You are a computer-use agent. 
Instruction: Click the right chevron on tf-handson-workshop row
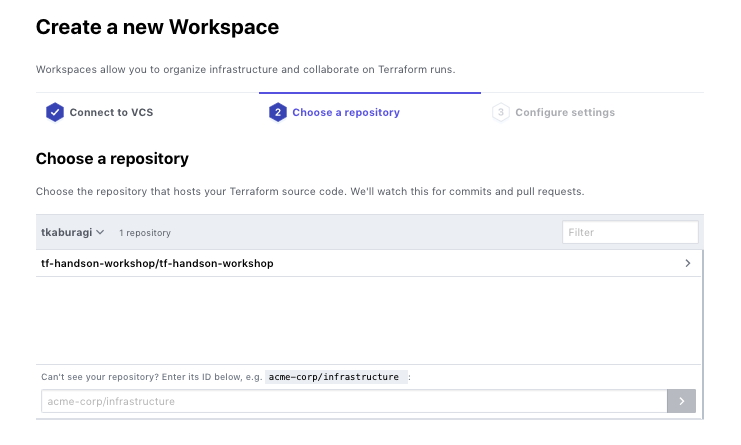[x=688, y=263]
